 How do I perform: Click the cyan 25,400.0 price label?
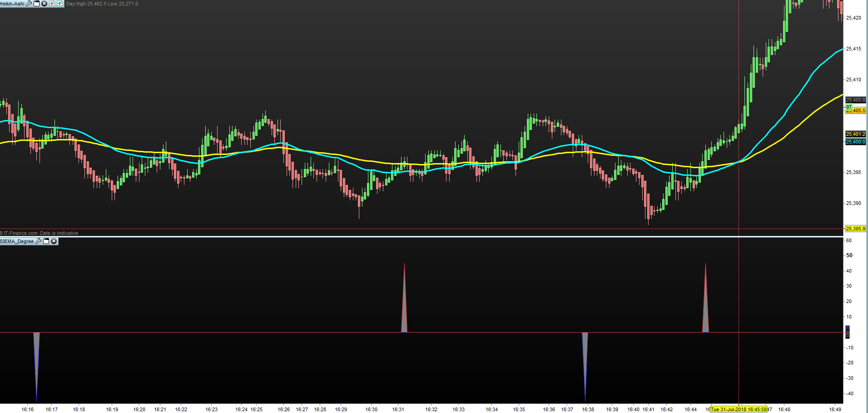(855, 142)
